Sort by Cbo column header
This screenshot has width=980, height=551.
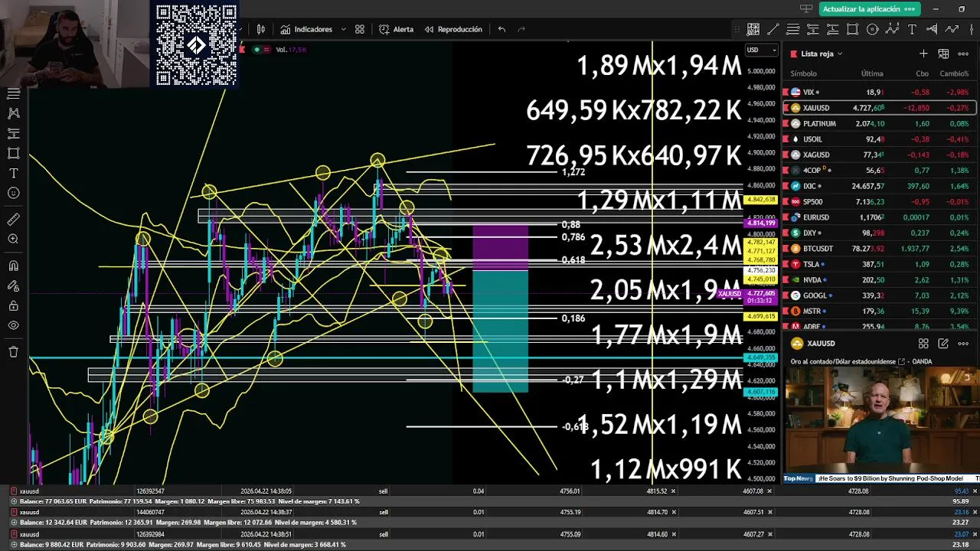click(x=923, y=73)
